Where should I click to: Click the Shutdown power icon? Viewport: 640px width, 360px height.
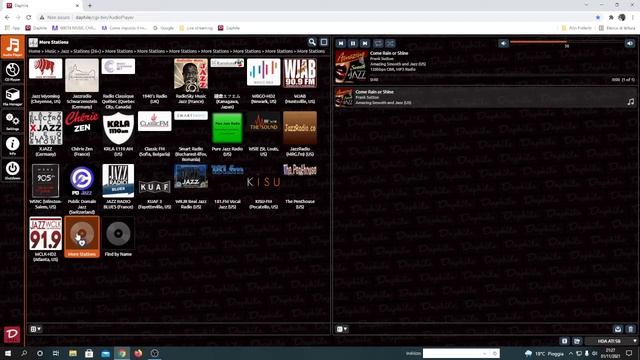[x=12, y=170]
